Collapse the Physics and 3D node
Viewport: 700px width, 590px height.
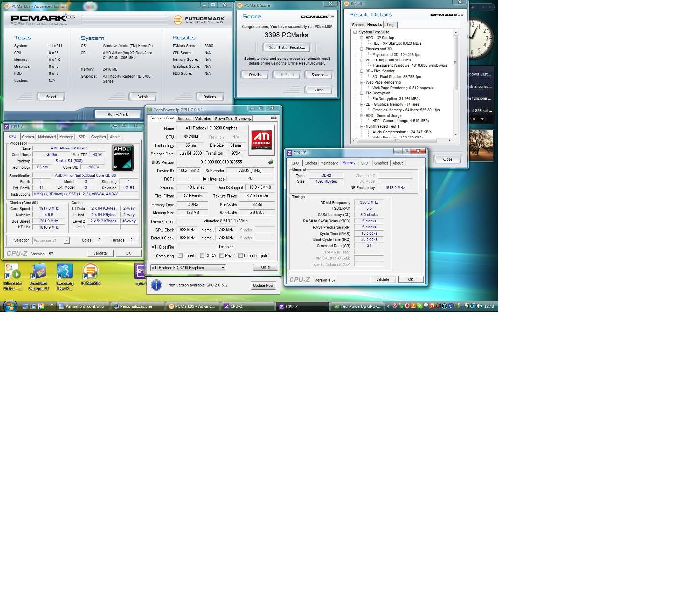[362, 49]
